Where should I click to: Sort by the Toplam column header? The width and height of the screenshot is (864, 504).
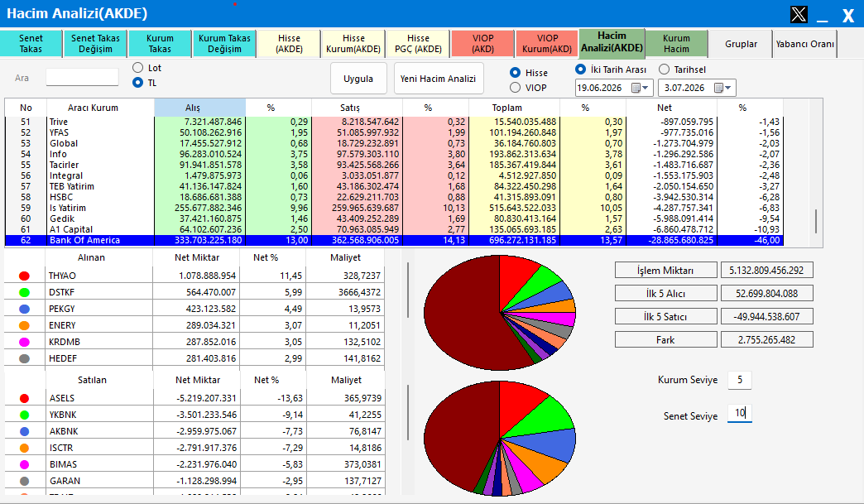[x=514, y=108]
